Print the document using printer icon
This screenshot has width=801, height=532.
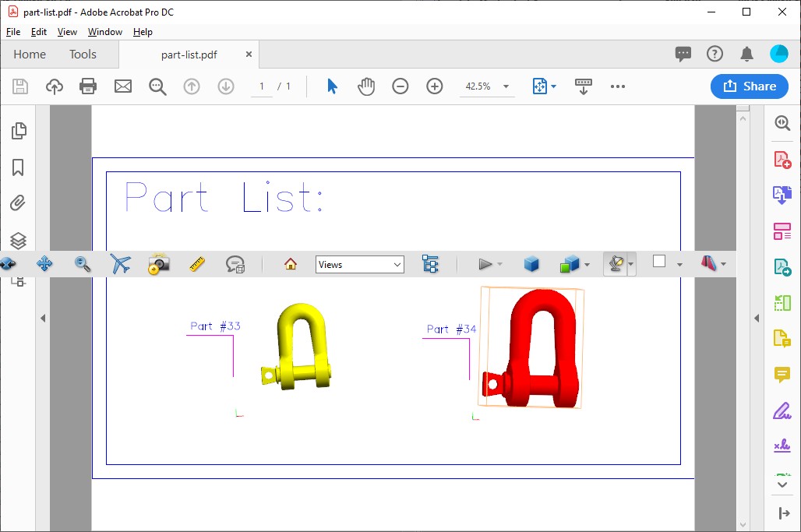tap(88, 86)
